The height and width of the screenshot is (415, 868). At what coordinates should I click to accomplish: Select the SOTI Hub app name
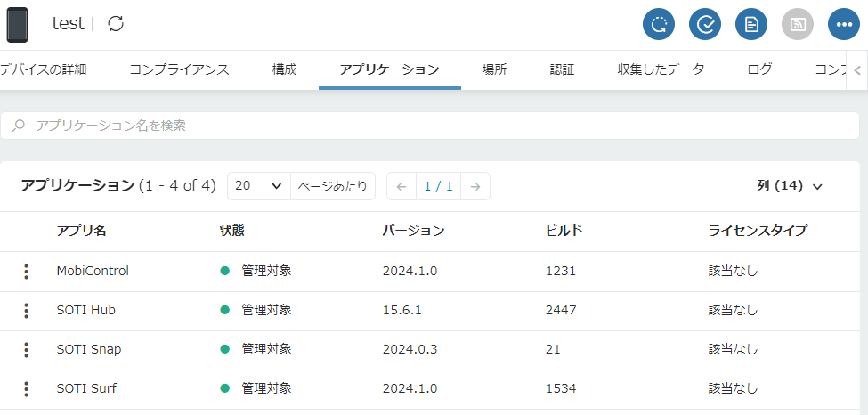85,311
